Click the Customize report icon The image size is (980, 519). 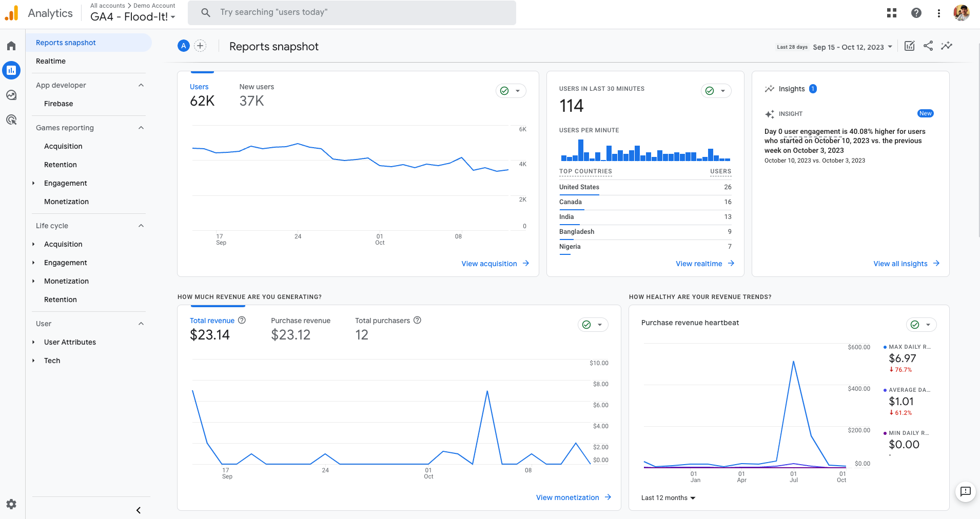click(909, 46)
